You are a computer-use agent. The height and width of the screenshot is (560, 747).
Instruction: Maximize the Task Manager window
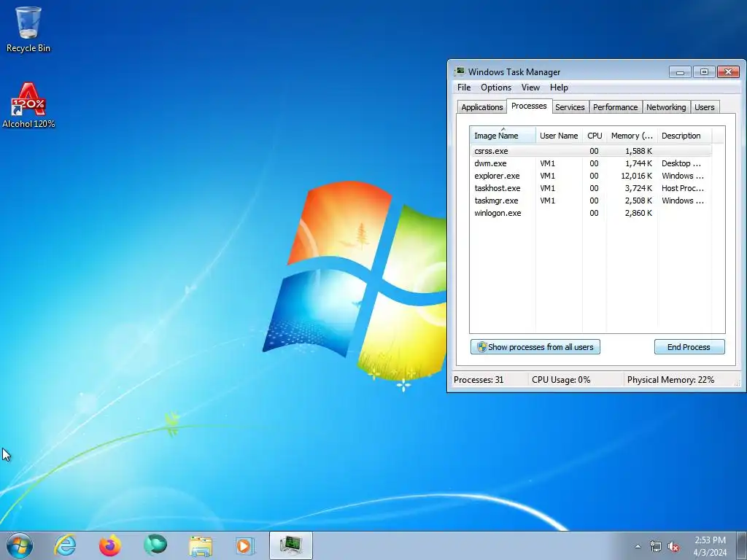click(704, 72)
